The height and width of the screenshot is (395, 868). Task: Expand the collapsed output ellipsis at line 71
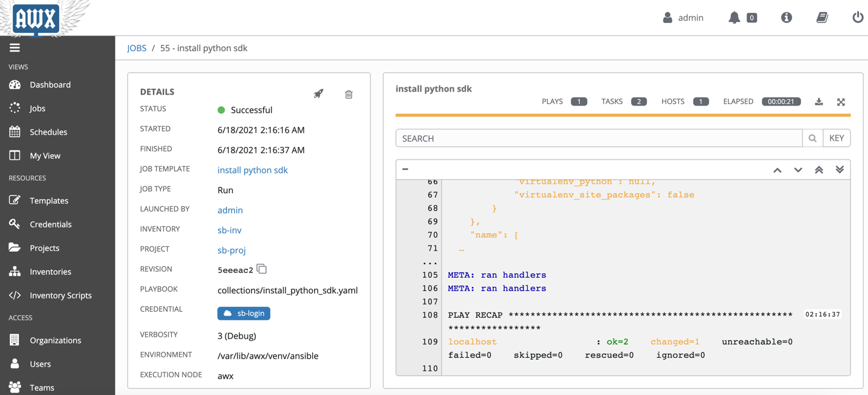pyautogui.click(x=462, y=249)
